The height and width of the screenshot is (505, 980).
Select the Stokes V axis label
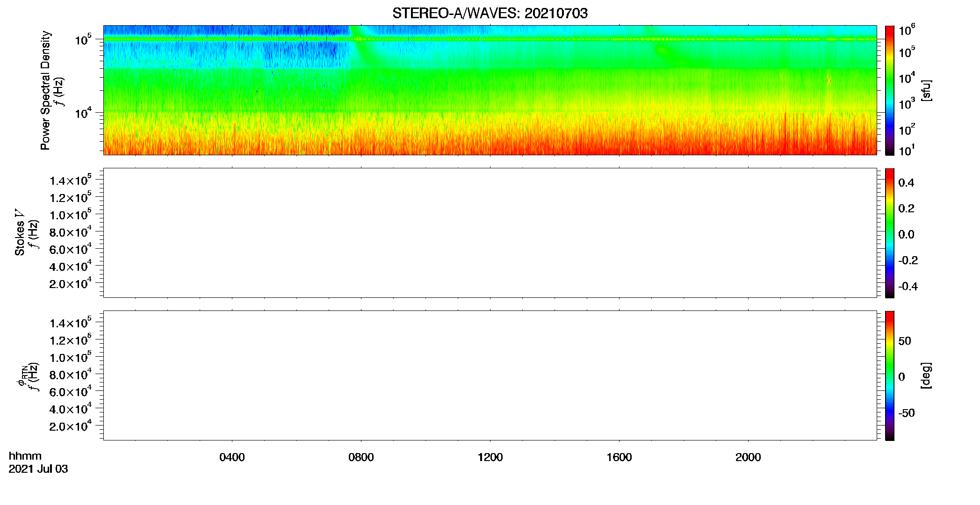pyautogui.click(x=20, y=232)
